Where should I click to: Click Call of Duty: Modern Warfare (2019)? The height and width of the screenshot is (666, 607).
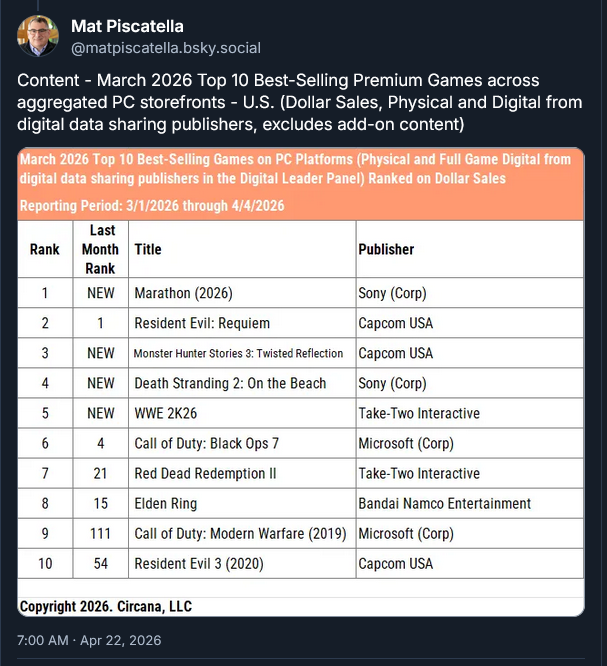240,534
